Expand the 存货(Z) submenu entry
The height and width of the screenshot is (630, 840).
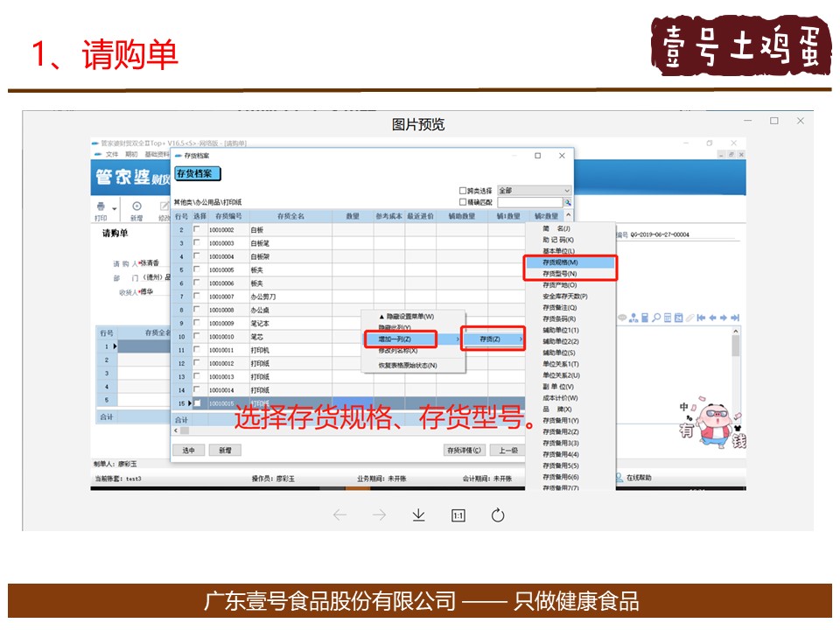[492, 339]
